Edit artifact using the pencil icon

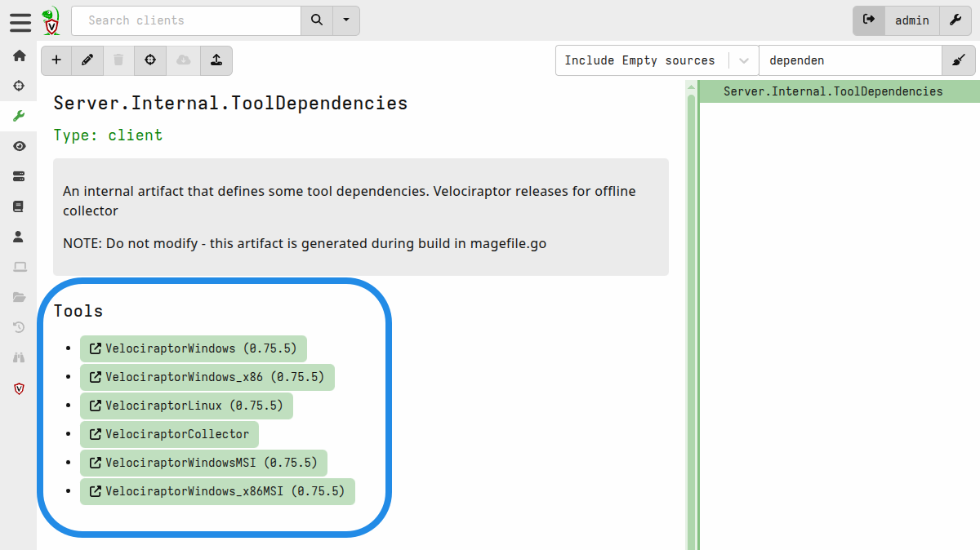87,60
